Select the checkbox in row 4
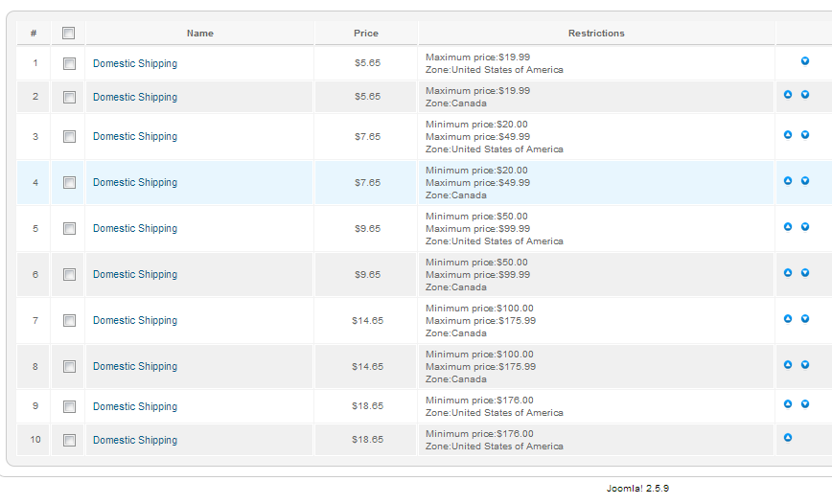 pyautogui.click(x=69, y=183)
